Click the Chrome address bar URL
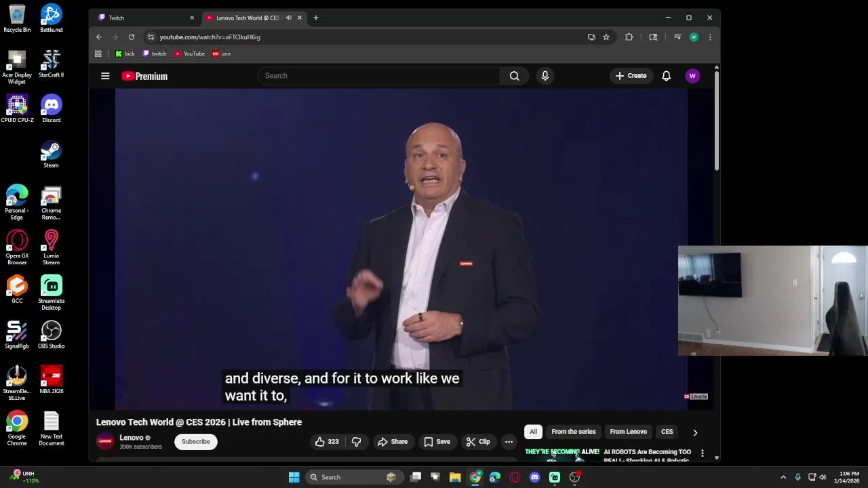Screen dimensions: 868x488 pos(210,37)
